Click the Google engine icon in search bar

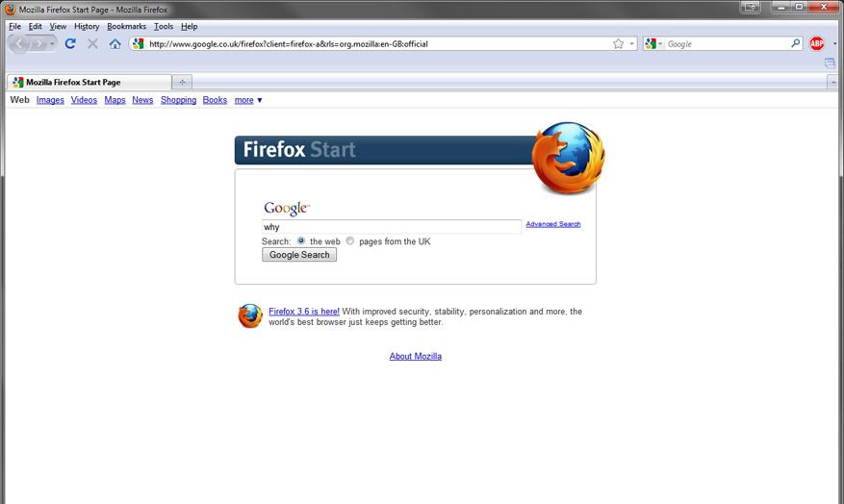click(x=651, y=43)
